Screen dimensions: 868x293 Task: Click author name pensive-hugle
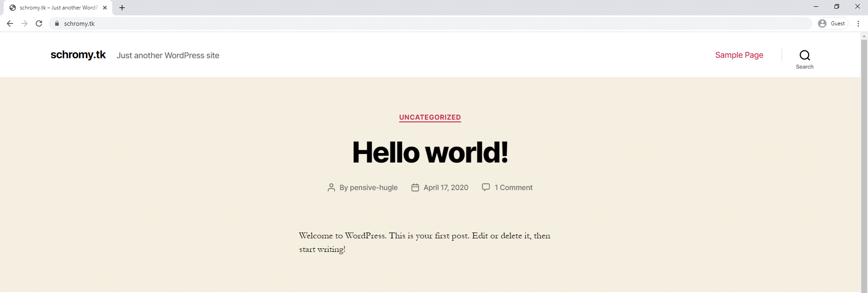click(x=373, y=187)
